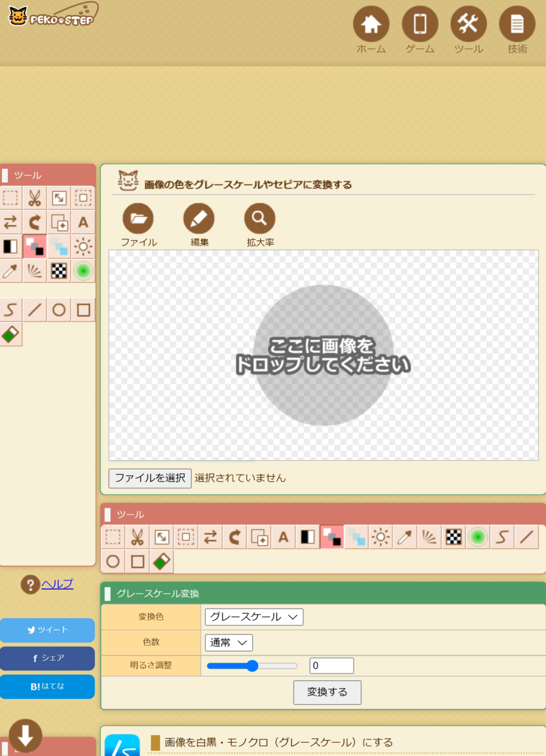Go to ホーム home page
Viewport: 546px width, 756px height.
[371, 30]
